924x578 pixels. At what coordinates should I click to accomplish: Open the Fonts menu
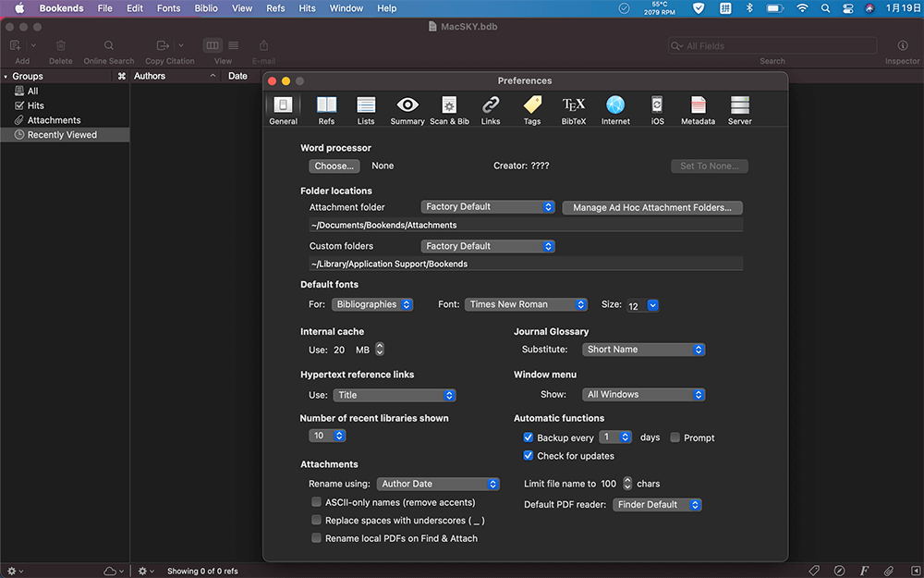[168, 8]
